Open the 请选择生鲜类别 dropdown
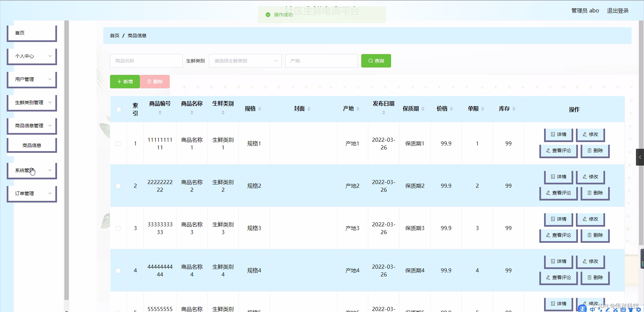Image resolution: width=644 pixels, height=312 pixels. click(x=245, y=61)
